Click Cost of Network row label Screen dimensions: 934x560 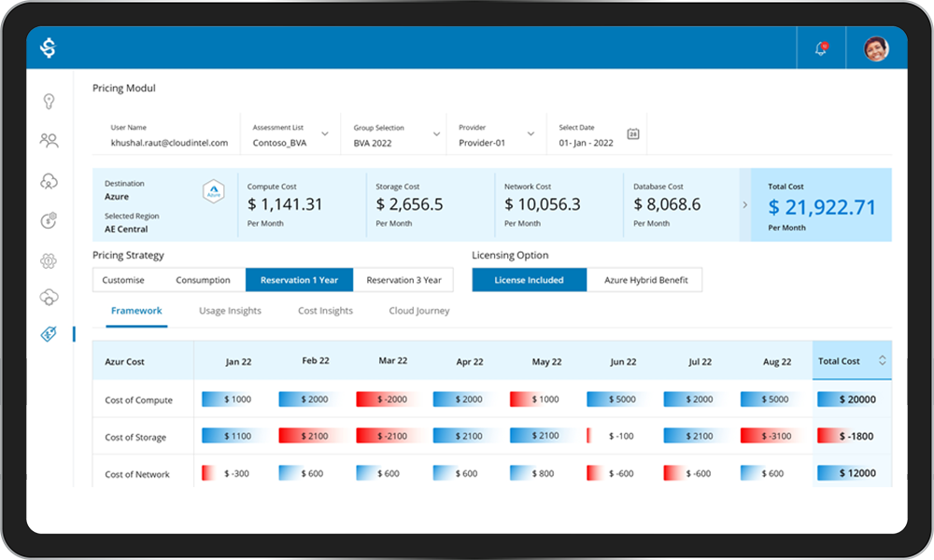137,474
